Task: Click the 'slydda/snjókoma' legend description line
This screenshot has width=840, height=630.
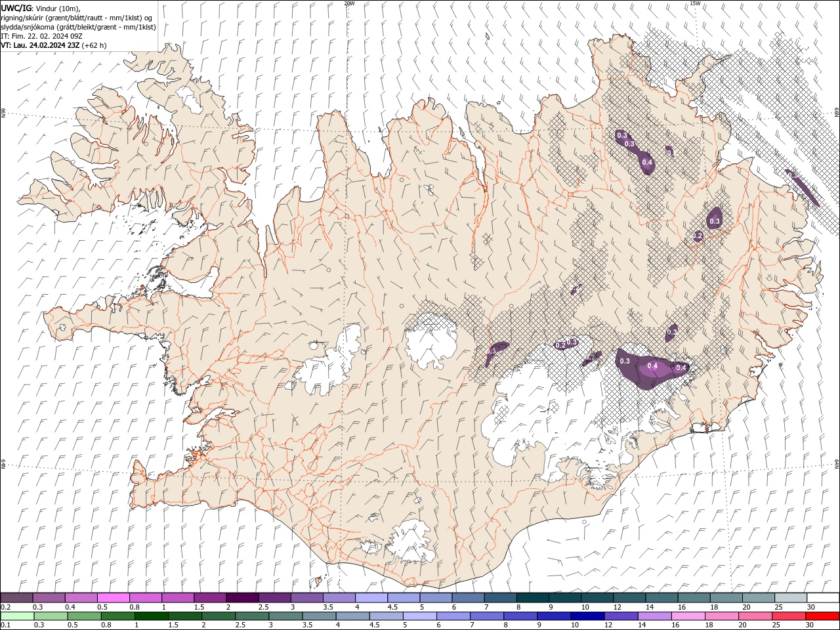Action: click(79, 27)
